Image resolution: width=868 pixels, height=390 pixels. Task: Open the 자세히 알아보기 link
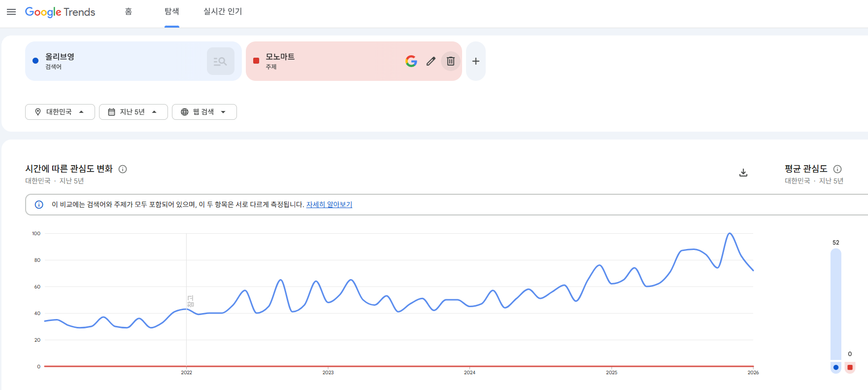329,205
